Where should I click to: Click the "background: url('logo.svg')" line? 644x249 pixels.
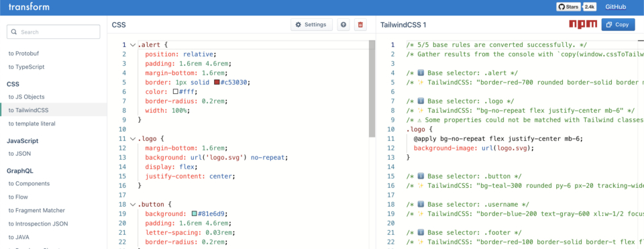[217, 157]
